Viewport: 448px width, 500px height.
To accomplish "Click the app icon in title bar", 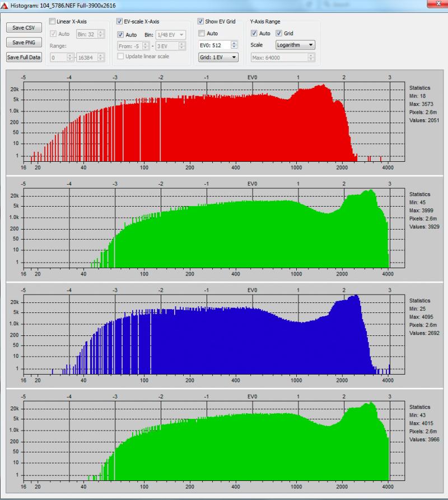I will point(4,6).
